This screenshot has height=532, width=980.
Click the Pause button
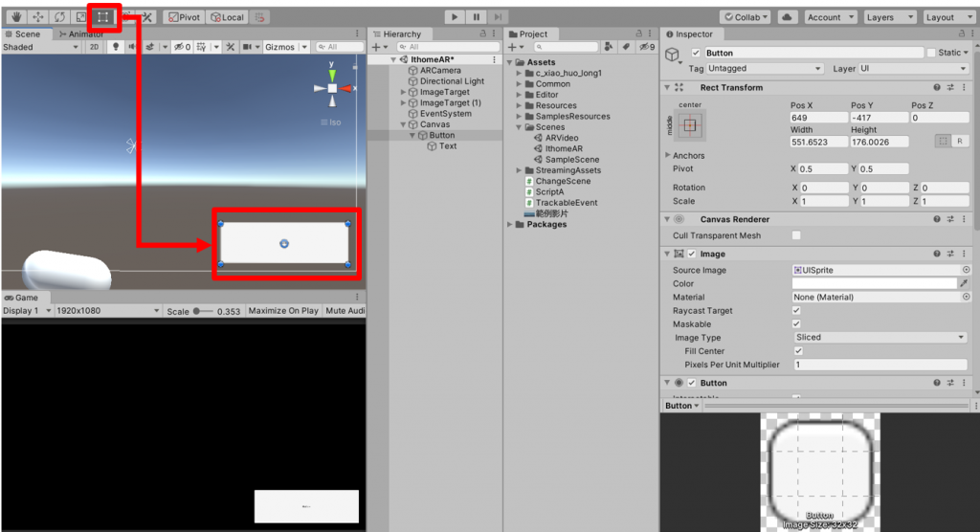click(477, 17)
